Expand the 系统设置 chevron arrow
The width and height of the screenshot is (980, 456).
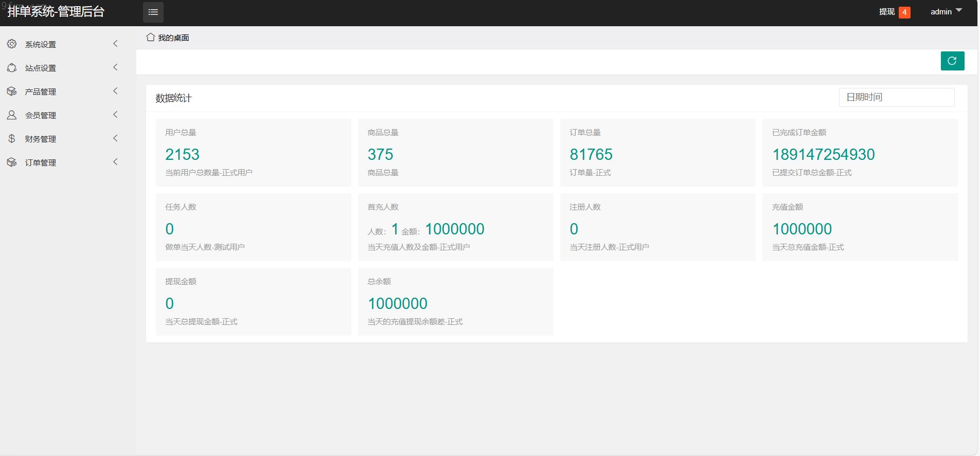[x=115, y=44]
